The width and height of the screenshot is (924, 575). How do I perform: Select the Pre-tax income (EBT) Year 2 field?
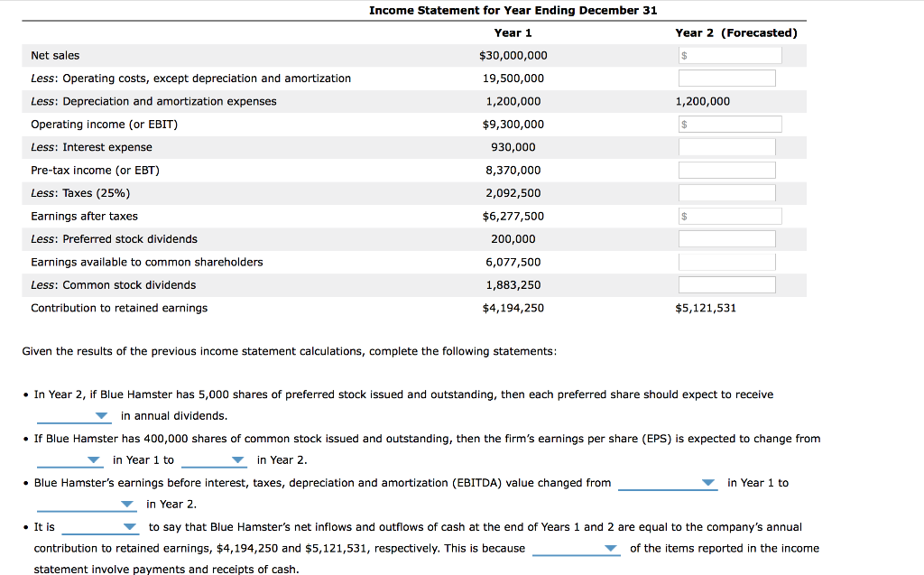tap(726, 169)
